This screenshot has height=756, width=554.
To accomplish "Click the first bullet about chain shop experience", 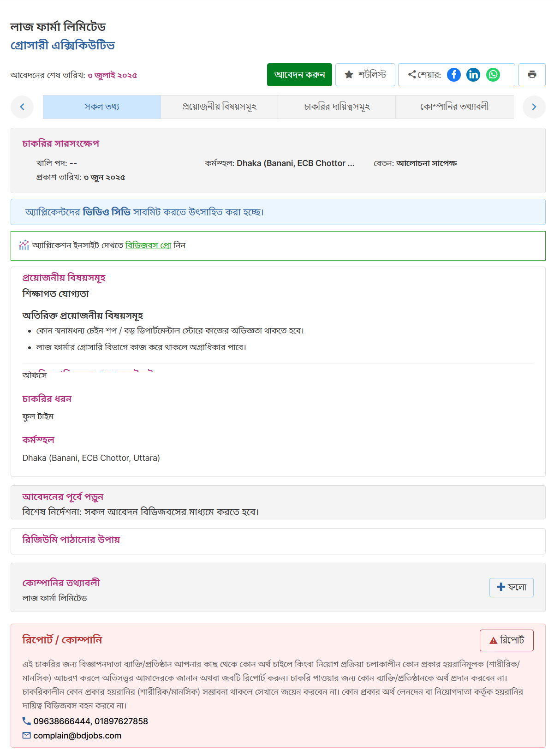I will click(x=170, y=331).
